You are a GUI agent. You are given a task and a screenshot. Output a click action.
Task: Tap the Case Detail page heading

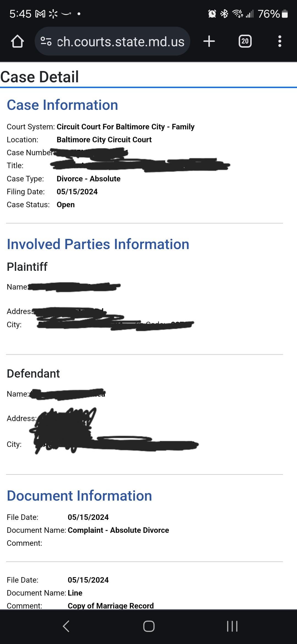[x=40, y=77]
